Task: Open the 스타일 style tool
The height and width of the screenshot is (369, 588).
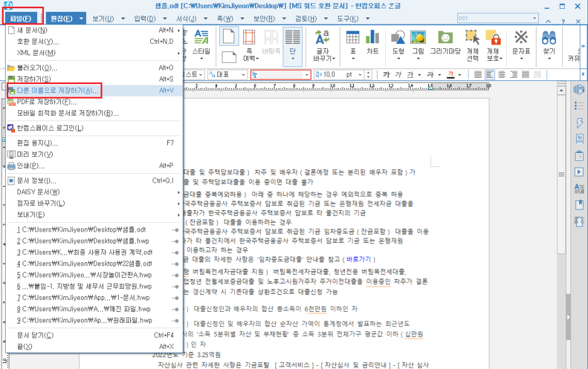Action: 202,44
